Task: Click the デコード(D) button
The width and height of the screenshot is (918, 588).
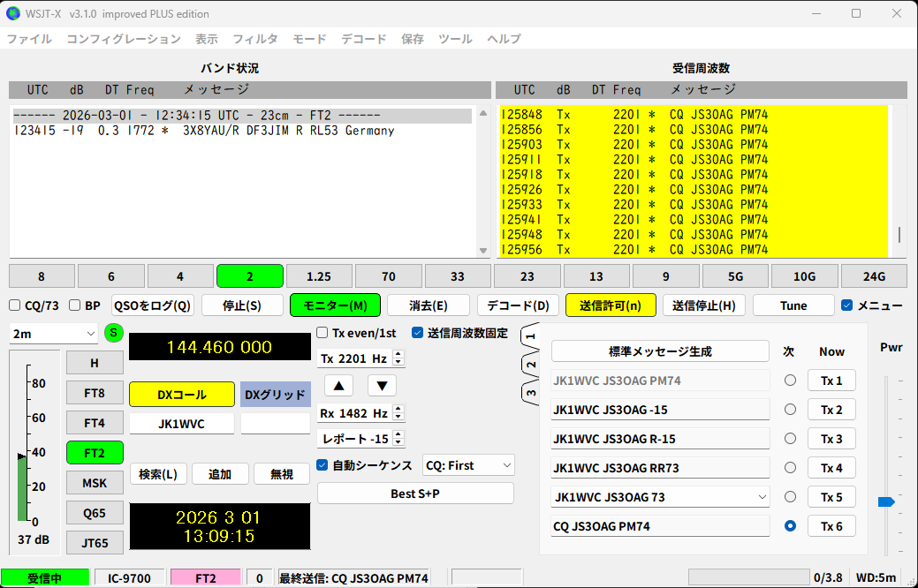Action: [518, 305]
